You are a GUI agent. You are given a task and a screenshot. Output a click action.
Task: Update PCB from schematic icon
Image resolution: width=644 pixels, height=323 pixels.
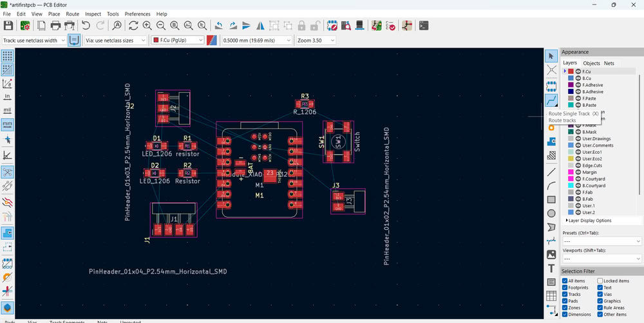pos(376,26)
